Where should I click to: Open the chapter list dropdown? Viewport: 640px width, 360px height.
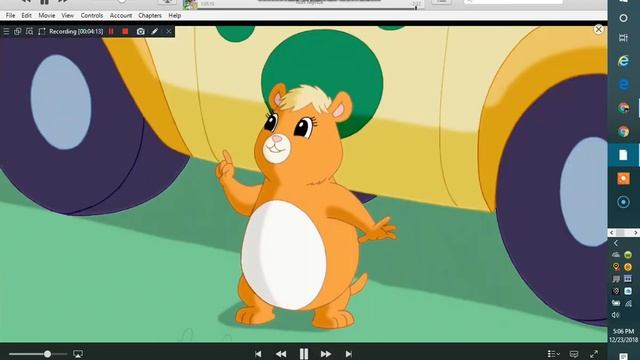pyautogui.click(x=553, y=354)
